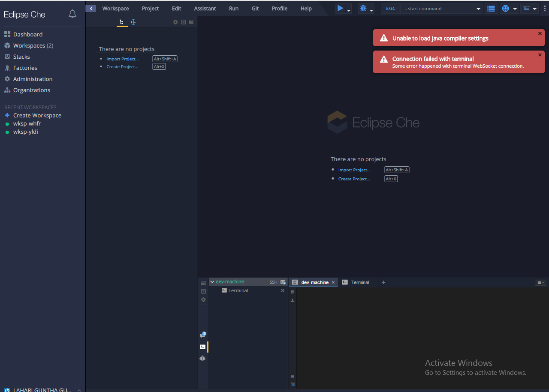Click the SSH label on dev-machine
Viewport: 549px width, 392px height.
click(x=274, y=282)
